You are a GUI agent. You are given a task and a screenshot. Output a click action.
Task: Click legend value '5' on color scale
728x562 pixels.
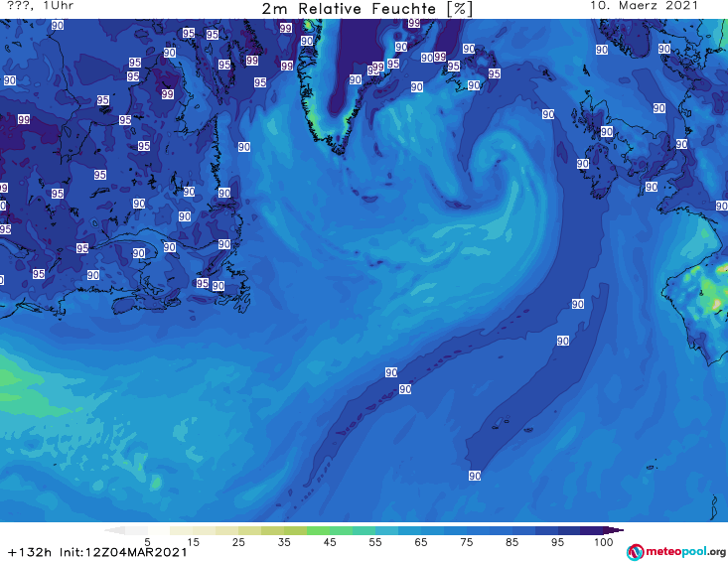[147, 542]
